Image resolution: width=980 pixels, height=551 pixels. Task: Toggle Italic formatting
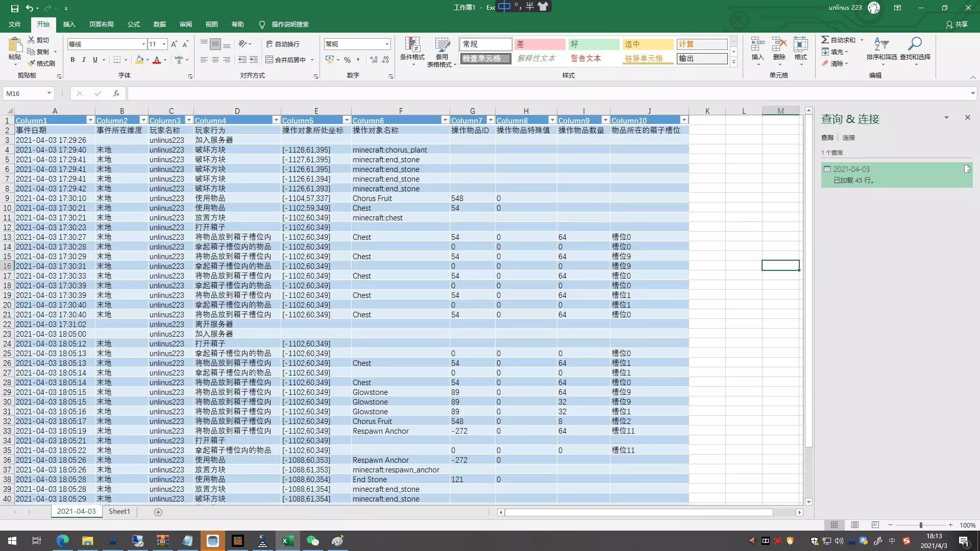tap(84, 60)
